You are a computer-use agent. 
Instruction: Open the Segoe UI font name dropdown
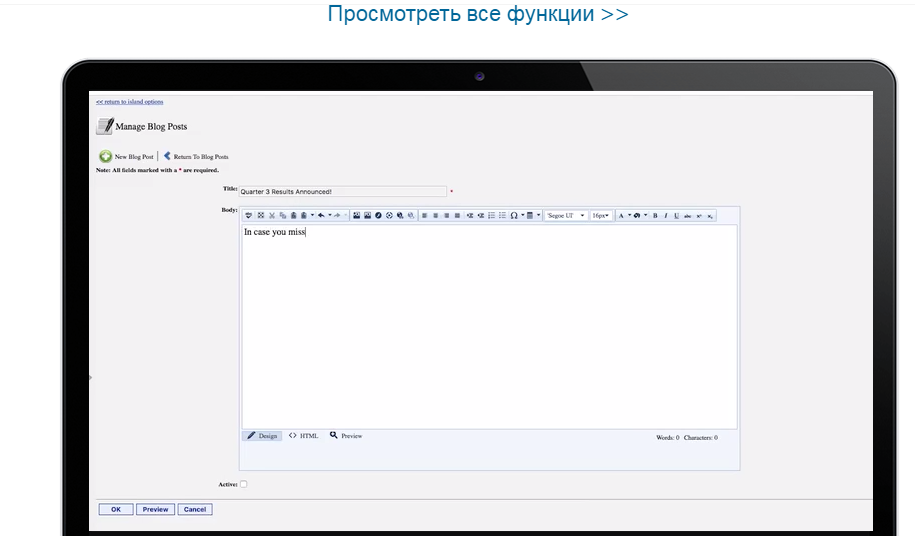566,216
